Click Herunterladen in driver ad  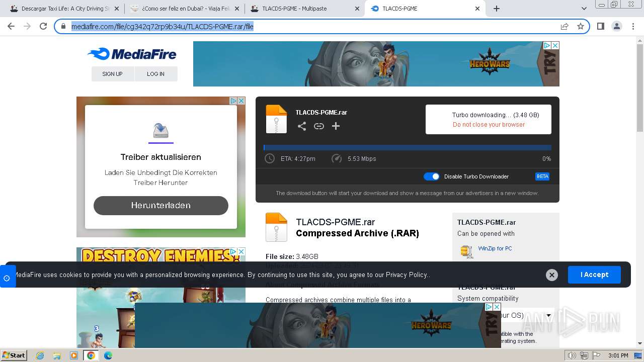(161, 205)
